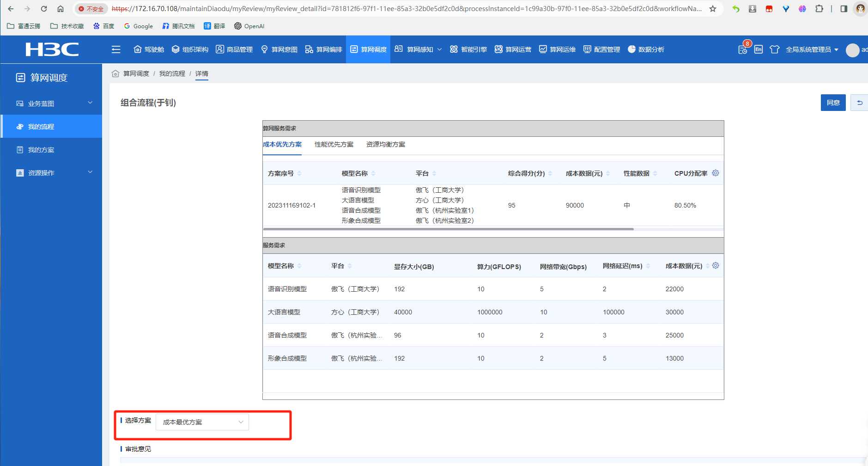Click the H3C logo
The height and width of the screenshot is (466, 868).
click(52, 49)
